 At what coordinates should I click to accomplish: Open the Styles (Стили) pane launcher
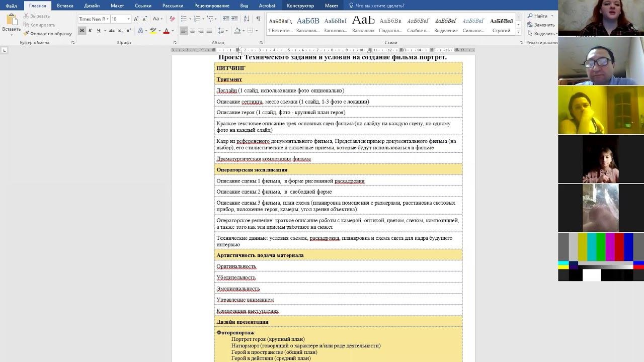[x=521, y=43]
